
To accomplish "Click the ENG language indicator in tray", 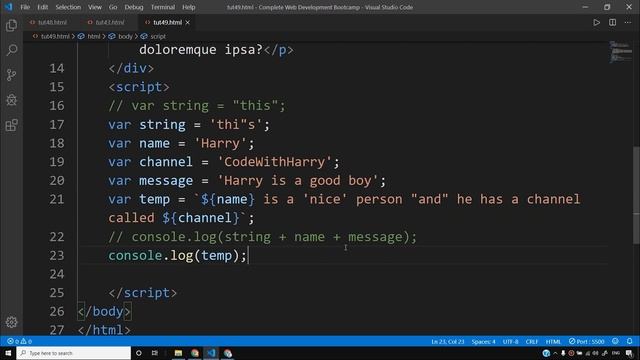I will tap(616, 353).
